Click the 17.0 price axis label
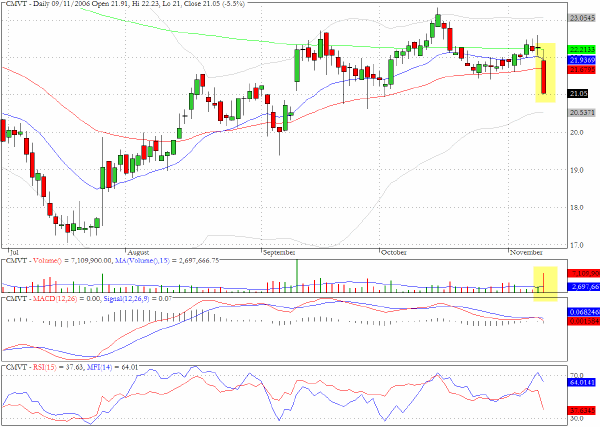Viewport: 600px width, 427px height. tap(576, 245)
